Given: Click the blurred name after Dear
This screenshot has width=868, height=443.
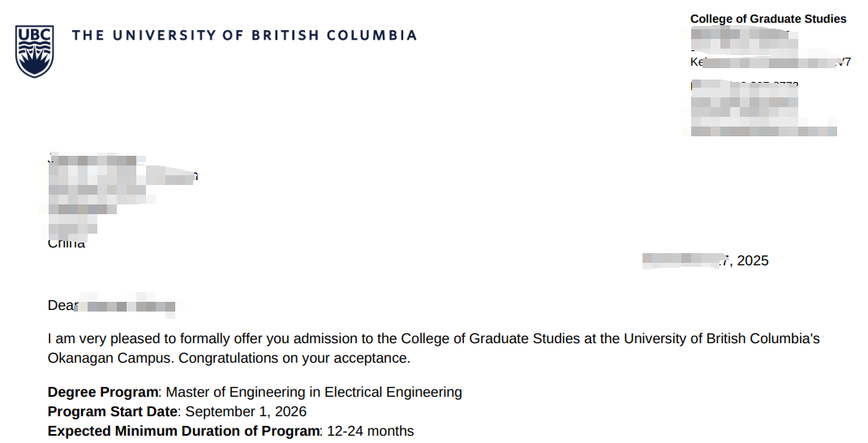Looking at the screenshot, I should [130, 307].
